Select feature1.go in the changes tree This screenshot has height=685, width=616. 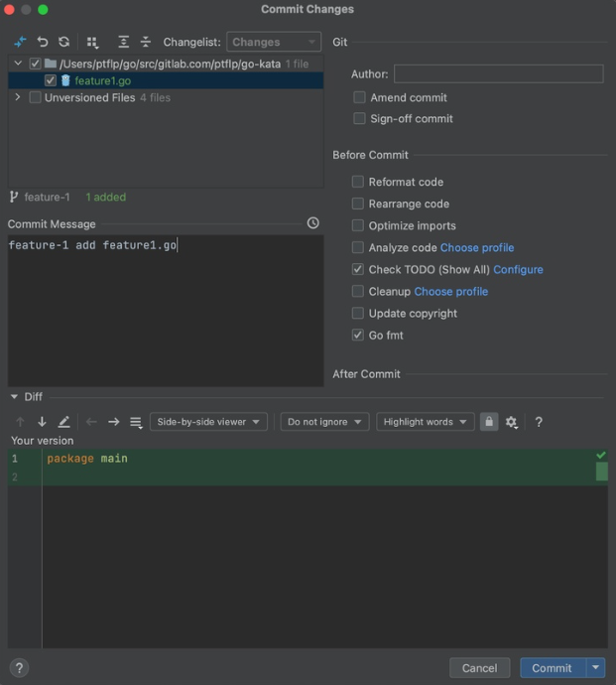[103, 80]
